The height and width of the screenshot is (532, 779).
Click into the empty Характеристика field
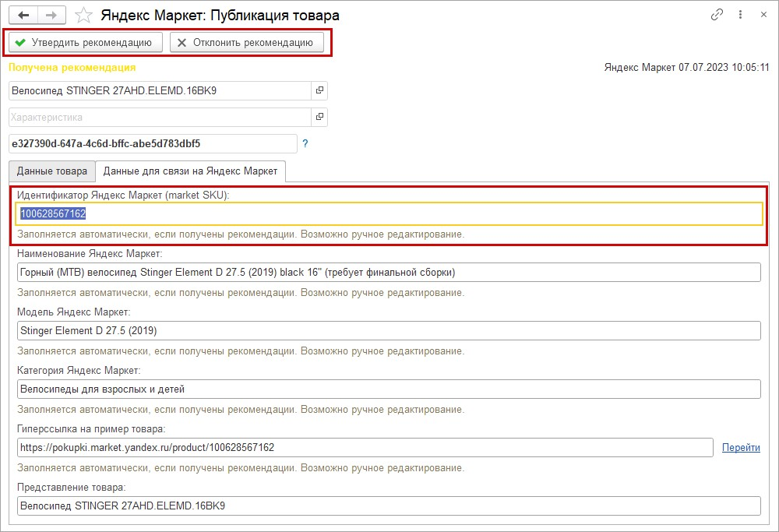[160, 117]
